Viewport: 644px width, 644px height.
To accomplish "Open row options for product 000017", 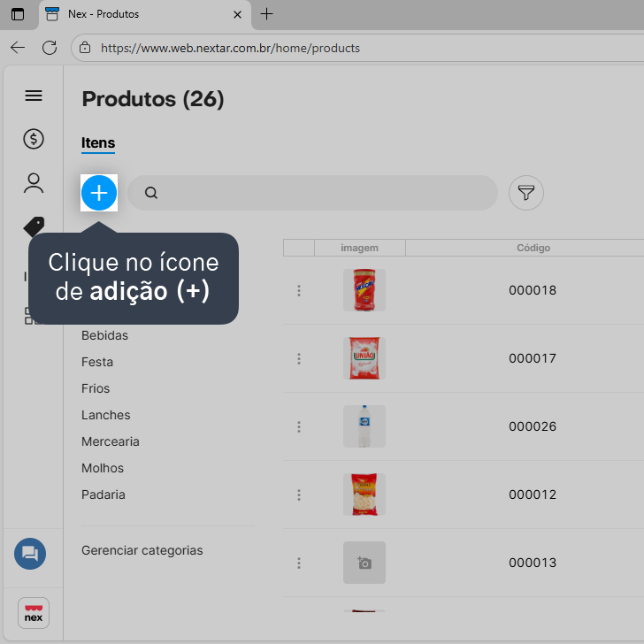I will tap(299, 358).
